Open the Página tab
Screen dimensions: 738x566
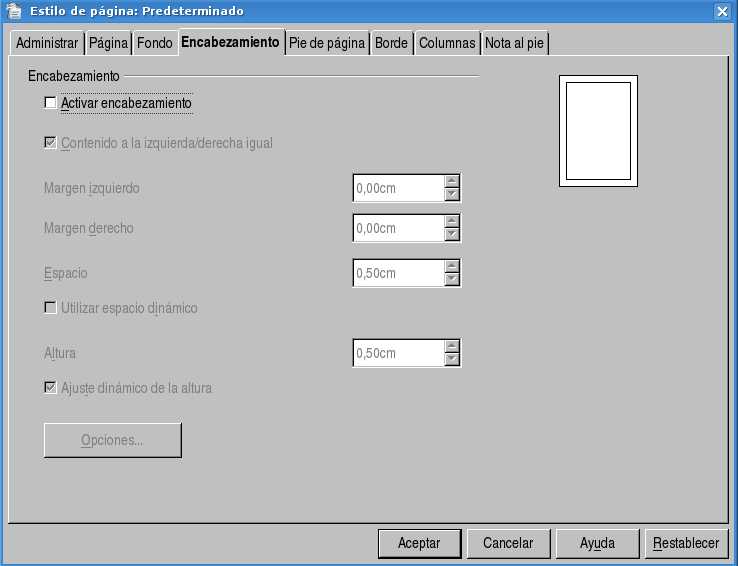[x=108, y=44]
